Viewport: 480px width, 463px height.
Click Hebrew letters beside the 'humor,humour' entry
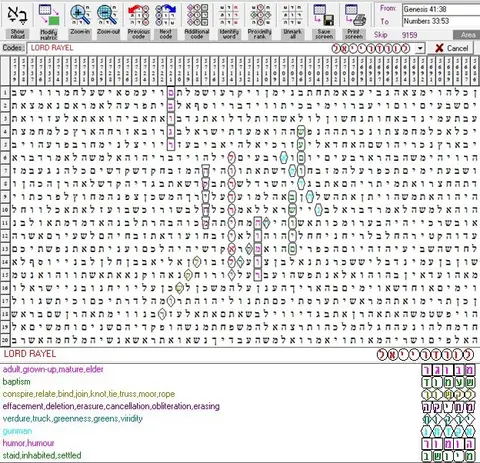[x=448, y=444]
